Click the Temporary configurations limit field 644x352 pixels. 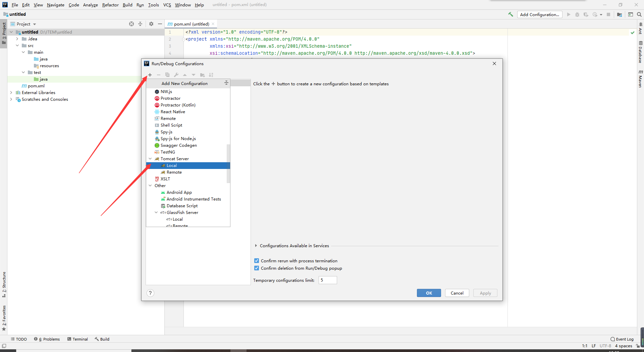328,280
